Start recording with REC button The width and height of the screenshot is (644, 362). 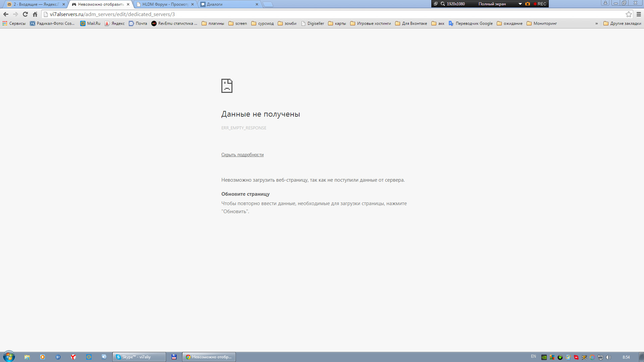click(540, 4)
